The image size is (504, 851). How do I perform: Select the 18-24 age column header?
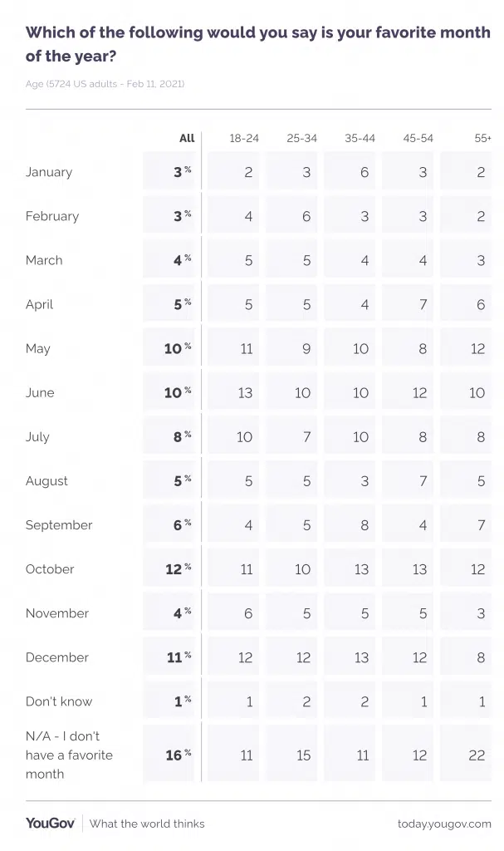click(x=244, y=138)
